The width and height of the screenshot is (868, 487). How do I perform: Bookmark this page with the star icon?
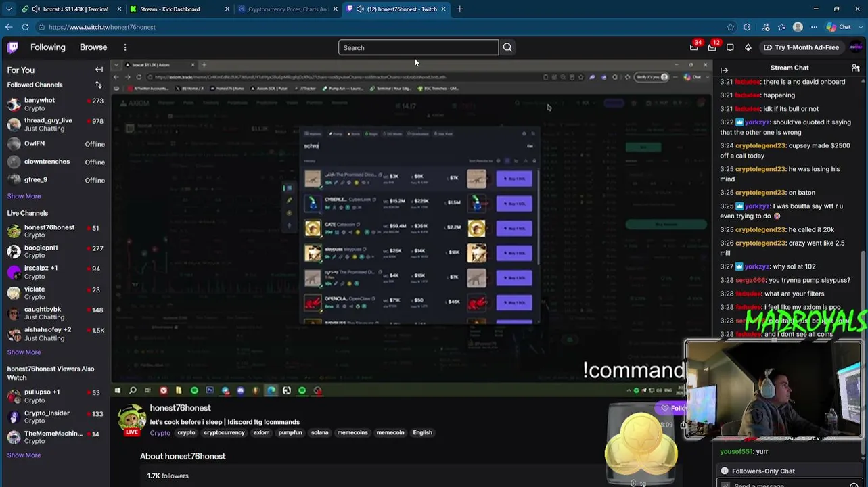tap(731, 27)
